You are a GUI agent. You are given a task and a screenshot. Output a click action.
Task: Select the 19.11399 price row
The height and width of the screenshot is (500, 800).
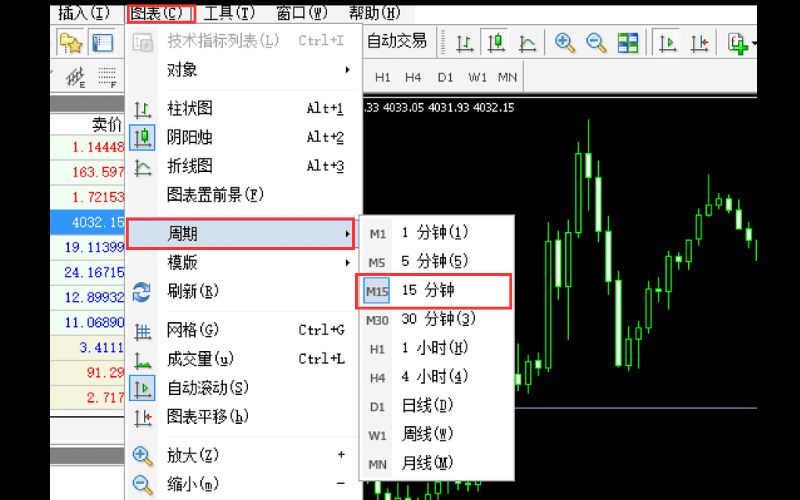click(x=88, y=247)
